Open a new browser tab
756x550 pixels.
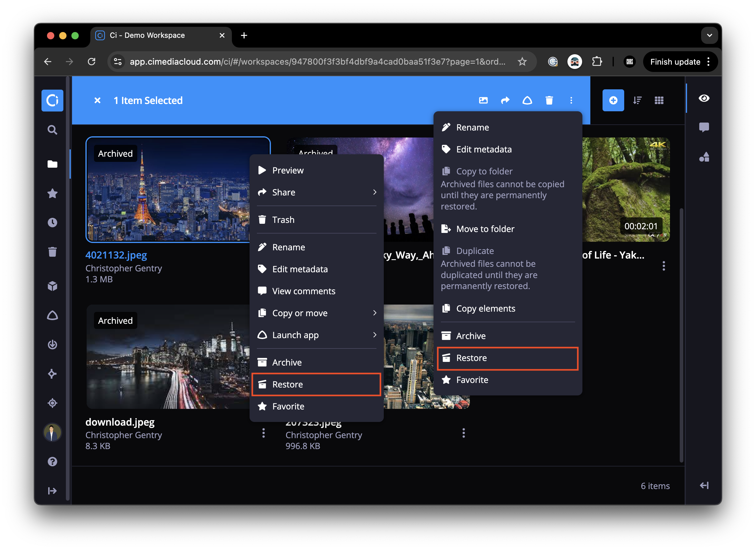point(244,35)
